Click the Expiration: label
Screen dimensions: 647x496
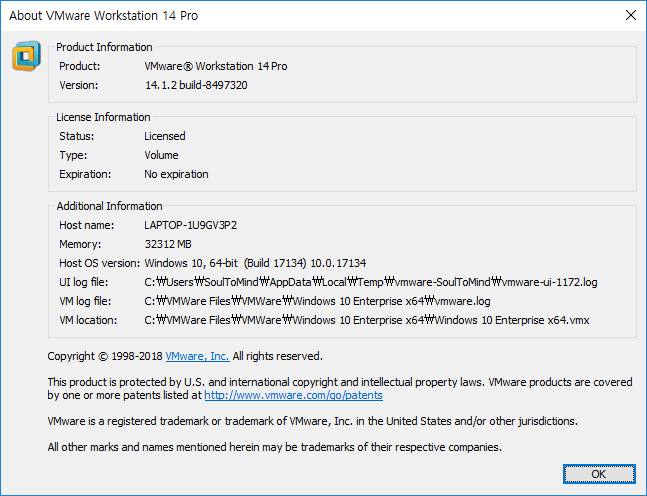pos(85,174)
